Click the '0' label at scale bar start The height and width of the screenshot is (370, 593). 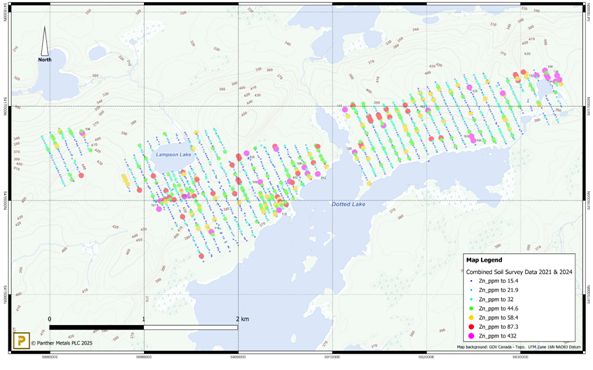click(x=50, y=319)
